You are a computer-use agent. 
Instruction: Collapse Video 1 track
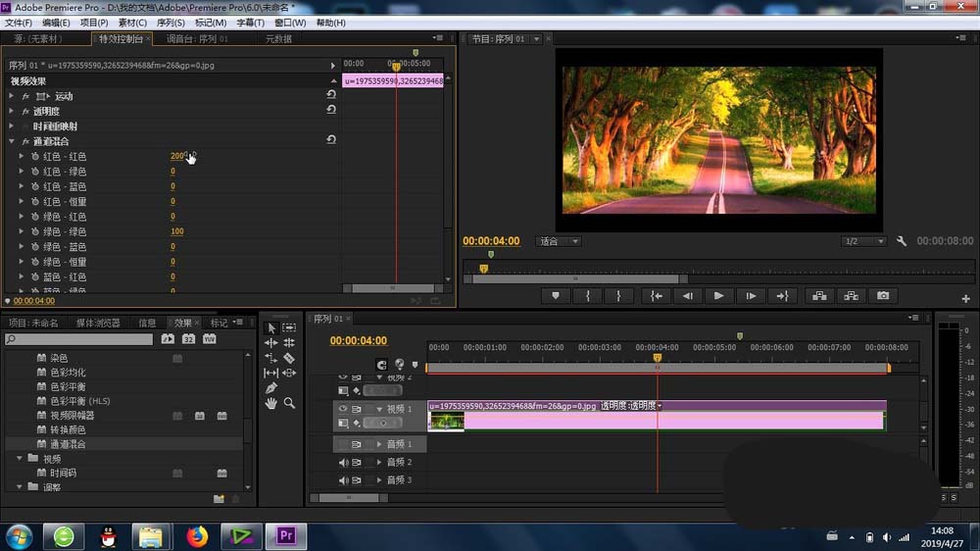tap(379, 409)
